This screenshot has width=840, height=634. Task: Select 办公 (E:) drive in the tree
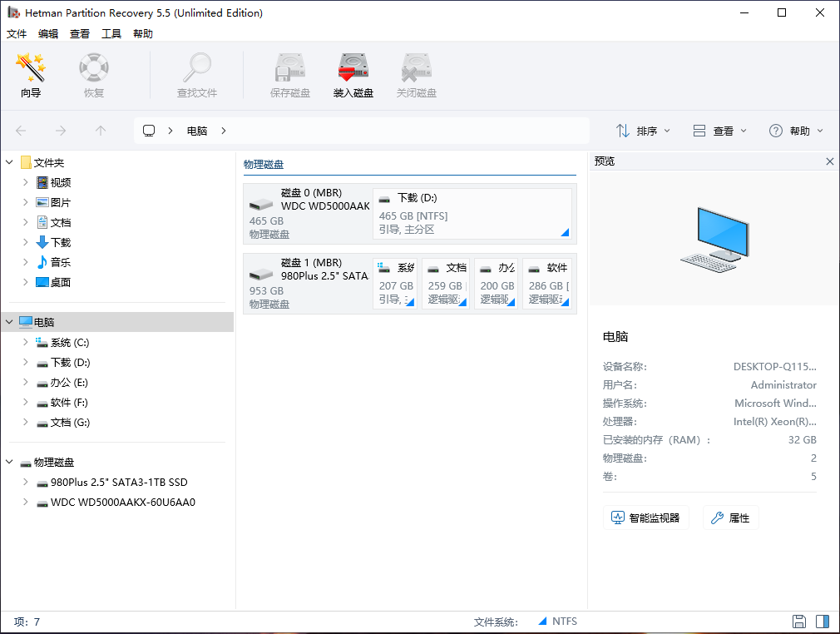pos(62,383)
